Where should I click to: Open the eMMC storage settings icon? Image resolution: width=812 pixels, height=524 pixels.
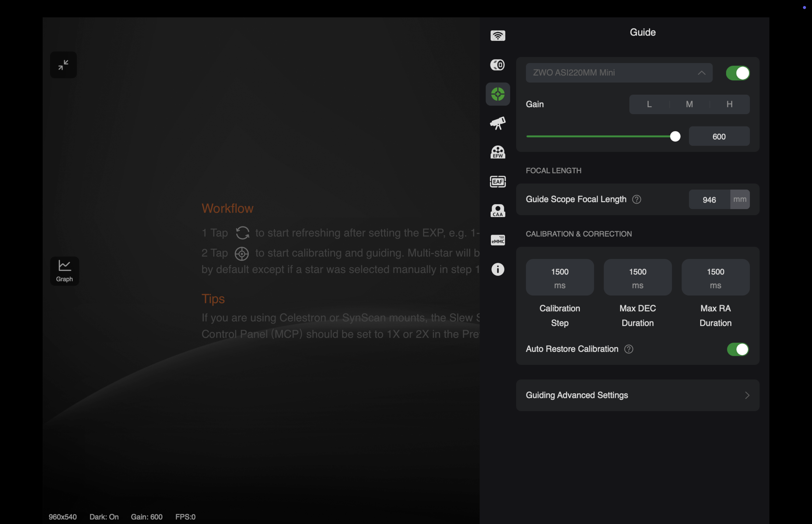(x=498, y=240)
